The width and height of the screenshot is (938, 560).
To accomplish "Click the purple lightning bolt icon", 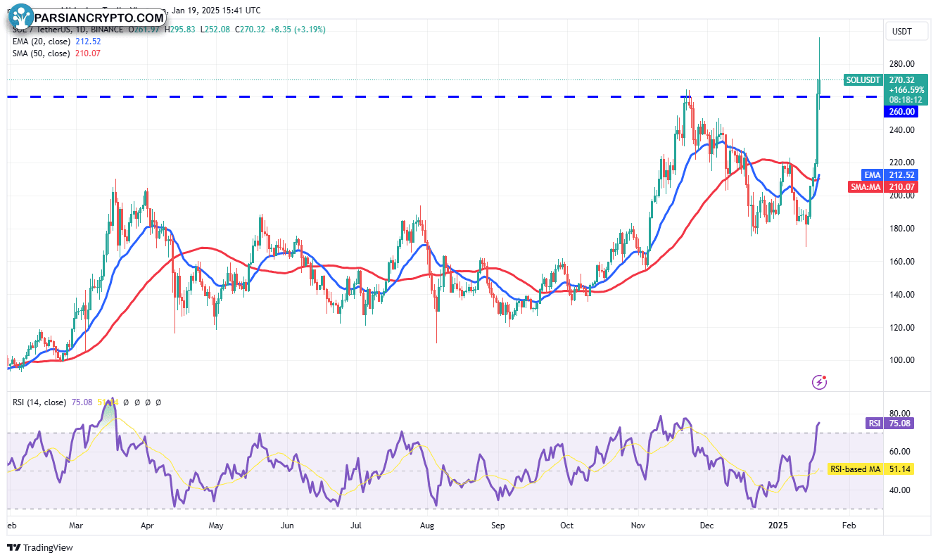I will tap(819, 382).
